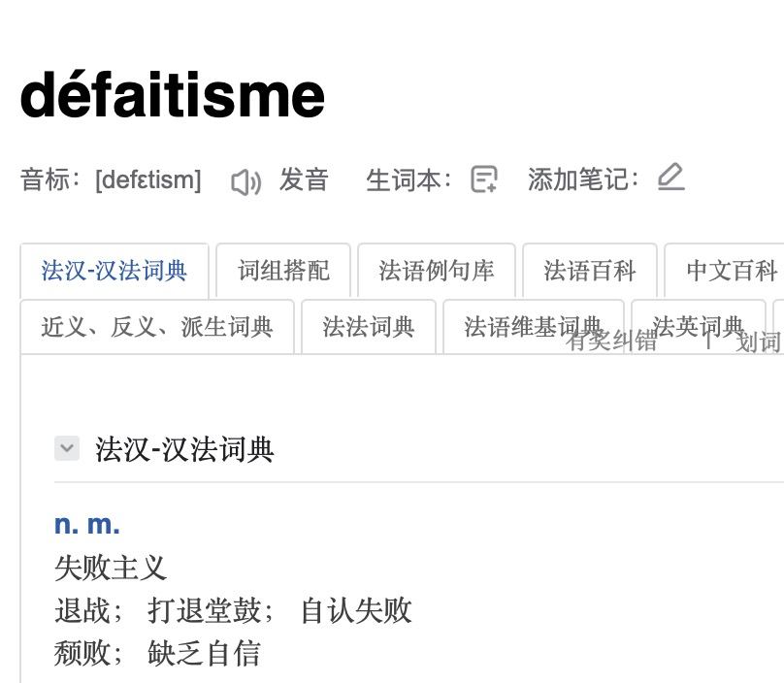Screen dimensions: 784x683
Task: Click the 添加笔记 pencil icon
Action: pos(670,178)
